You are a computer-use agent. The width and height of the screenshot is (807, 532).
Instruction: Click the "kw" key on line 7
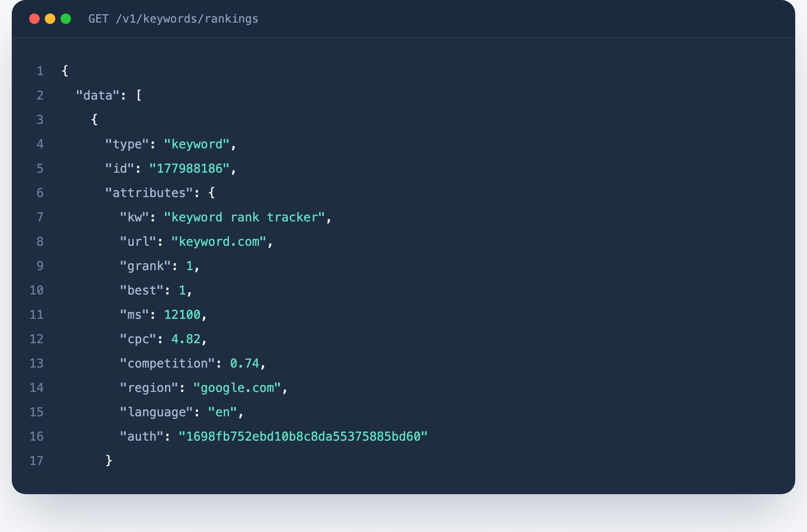[x=134, y=217]
